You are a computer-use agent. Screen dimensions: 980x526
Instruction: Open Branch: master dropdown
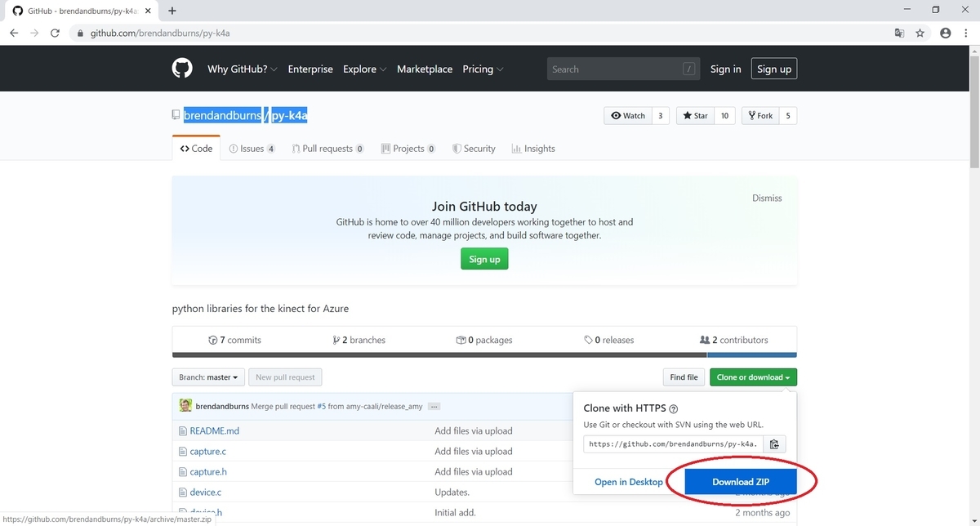pyautogui.click(x=208, y=377)
